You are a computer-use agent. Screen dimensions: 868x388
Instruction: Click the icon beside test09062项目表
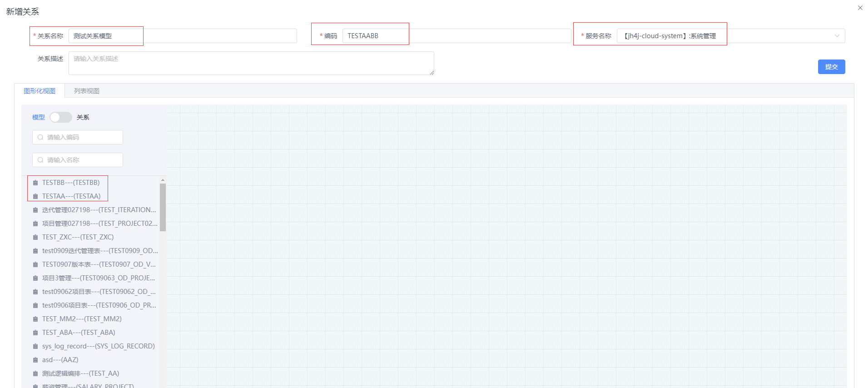(35, 292)
